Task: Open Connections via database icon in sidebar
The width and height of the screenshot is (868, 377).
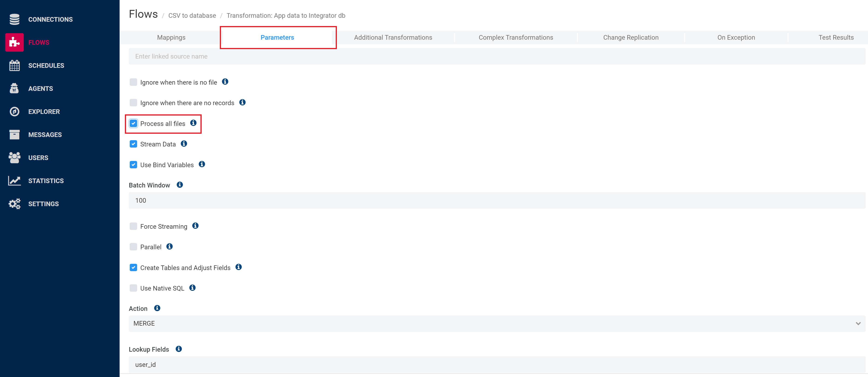Action: 15,19
